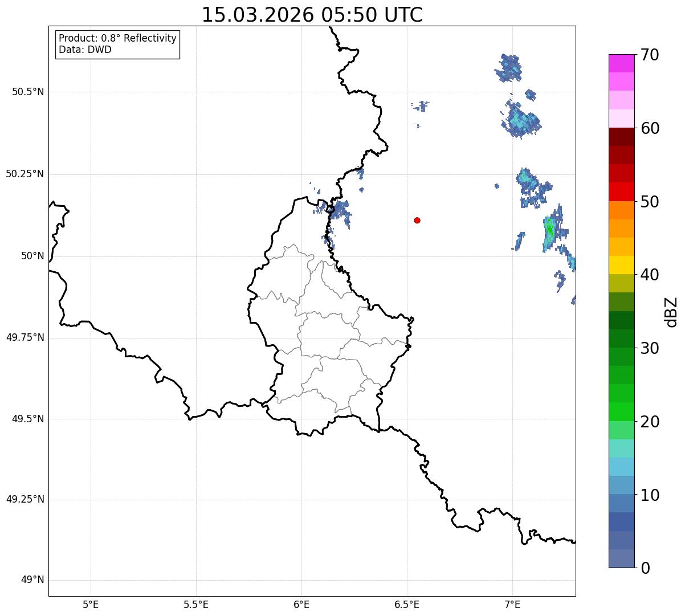Click the colorbar tick label 40
The image size is (685, 616).
650,275
